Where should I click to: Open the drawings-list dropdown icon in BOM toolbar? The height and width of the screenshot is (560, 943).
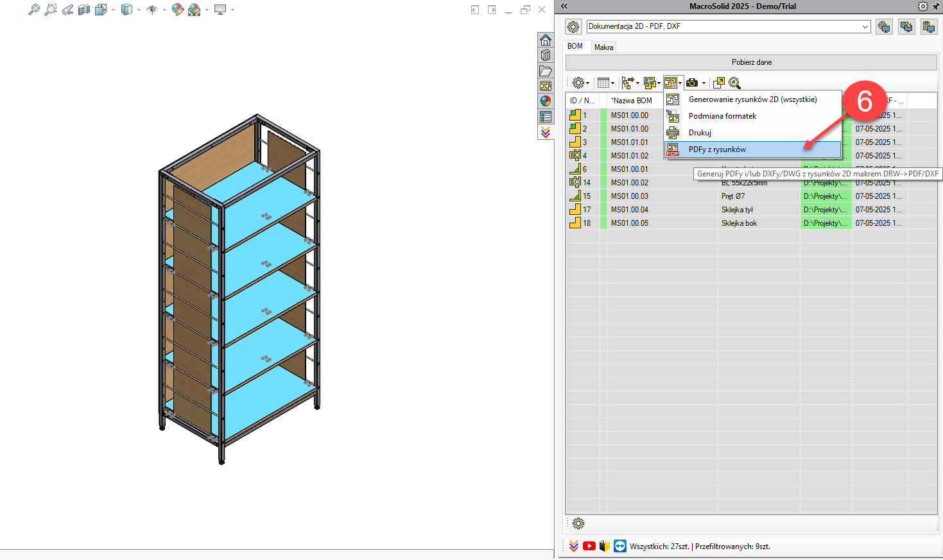click(652, 83)
